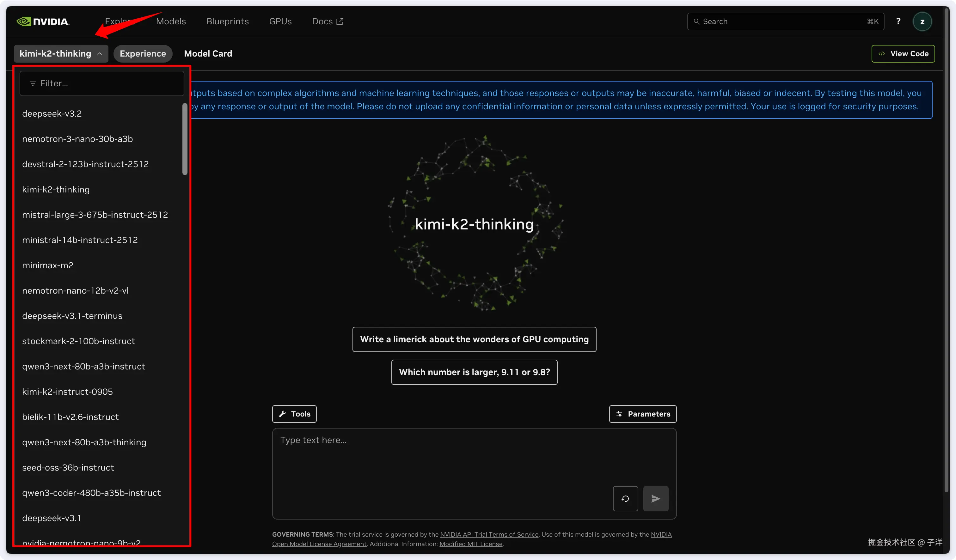Screen dimensions: 956x560
Task: Open Tools with the wrench icon
Action: point(294,414)
